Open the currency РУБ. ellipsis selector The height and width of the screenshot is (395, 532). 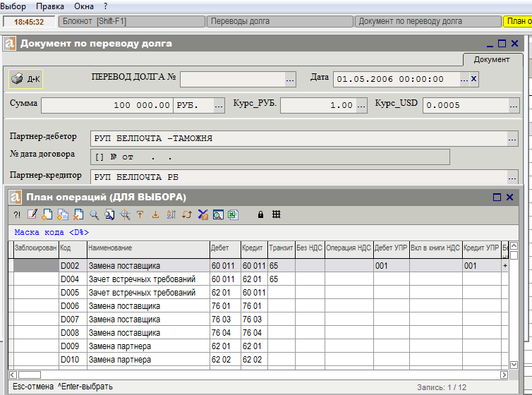coord(219,106)
